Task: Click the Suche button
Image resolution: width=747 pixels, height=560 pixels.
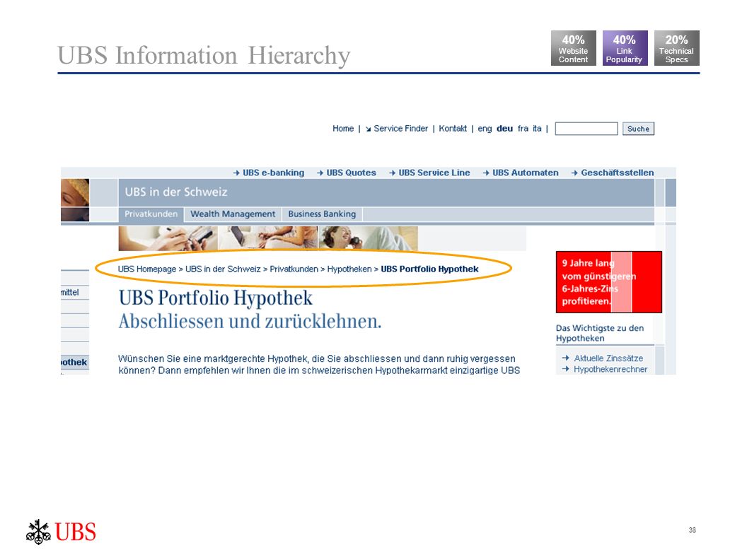Action: coord(638,129)
